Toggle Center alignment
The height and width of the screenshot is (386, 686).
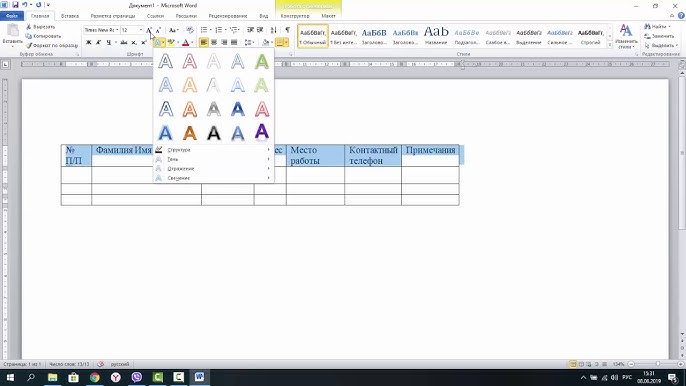click(x=214, y=42)
